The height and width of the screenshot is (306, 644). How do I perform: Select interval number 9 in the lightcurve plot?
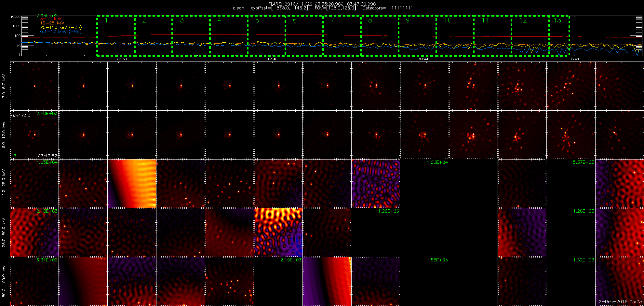408,21
